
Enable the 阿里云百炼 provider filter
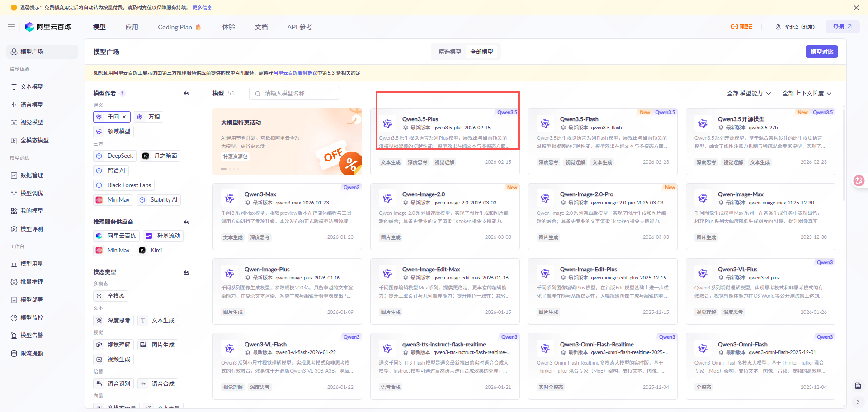(x=116, y=236)
